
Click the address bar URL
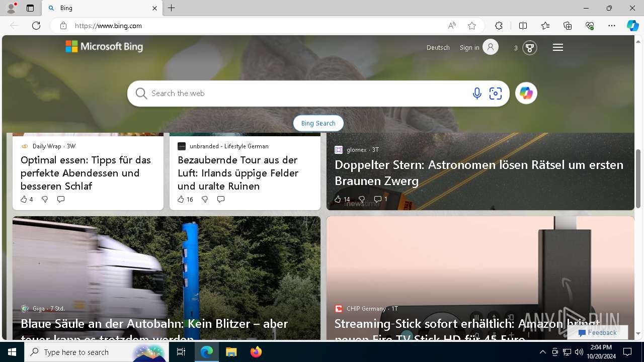point(108,26)
